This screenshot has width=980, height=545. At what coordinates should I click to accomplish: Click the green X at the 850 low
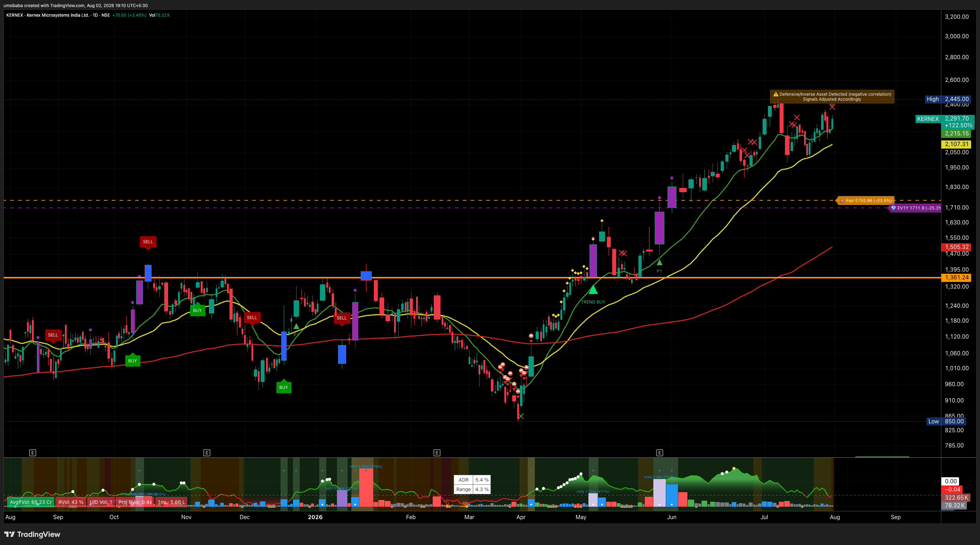point(521,416)
